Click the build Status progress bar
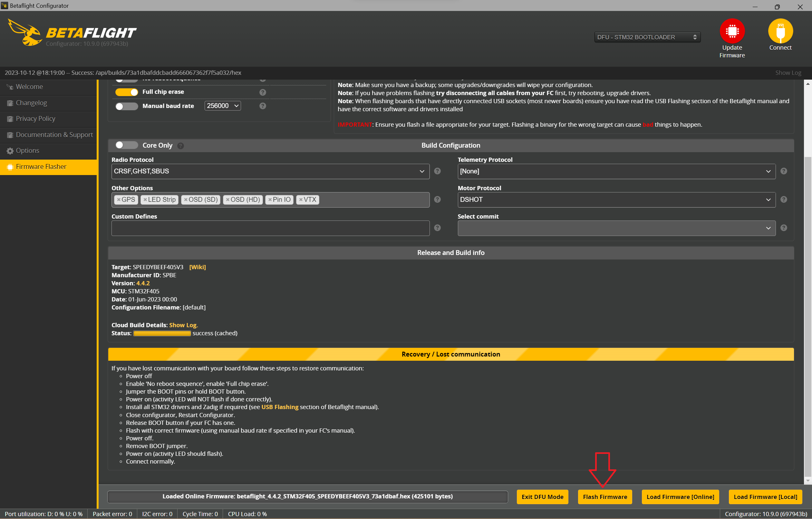Image resolution: width=812 pixels, height=519 pixels. (x=162, y=333)
